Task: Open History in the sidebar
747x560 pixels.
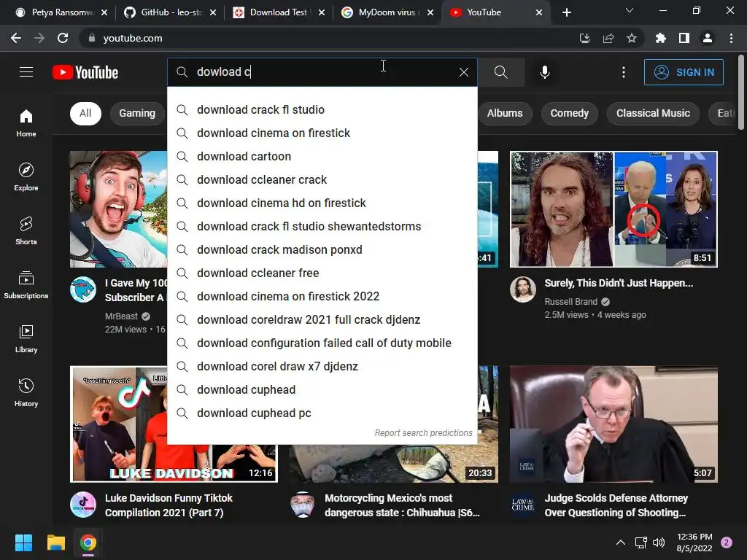Action: coord(26,393)
